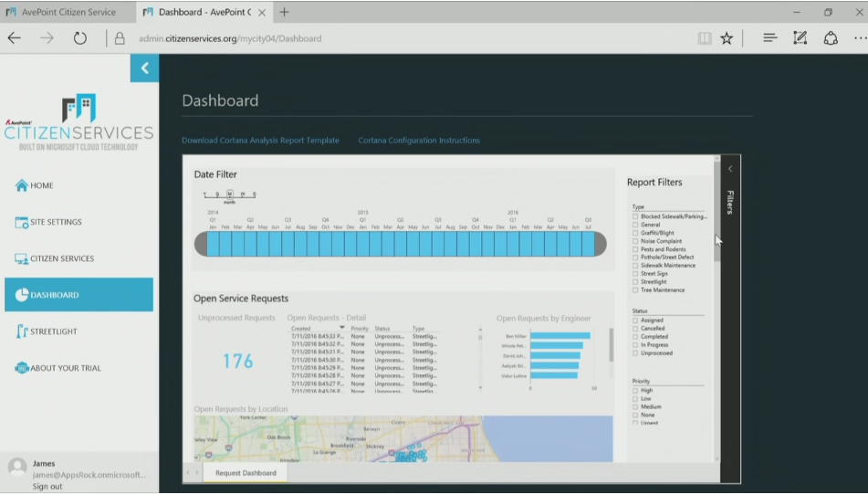This screenshot has height=494, width=868.
Task: Click the browser refresh button
Action: (x=80, y=38)
